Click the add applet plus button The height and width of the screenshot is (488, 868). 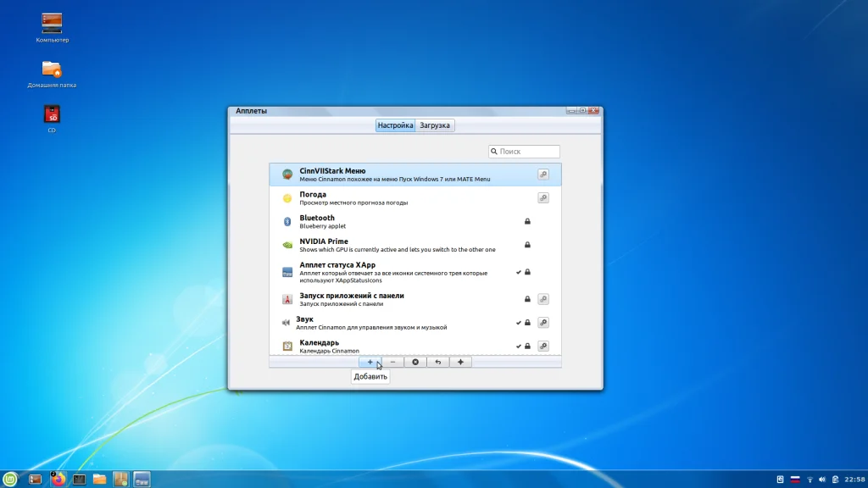click(x=370, y=362)
